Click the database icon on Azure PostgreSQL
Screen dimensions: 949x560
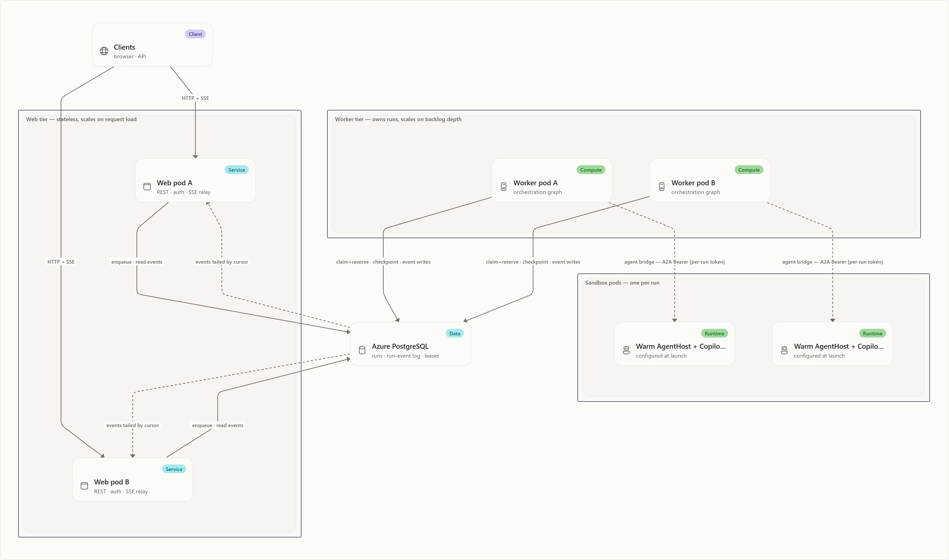click(x=362, y=350)
